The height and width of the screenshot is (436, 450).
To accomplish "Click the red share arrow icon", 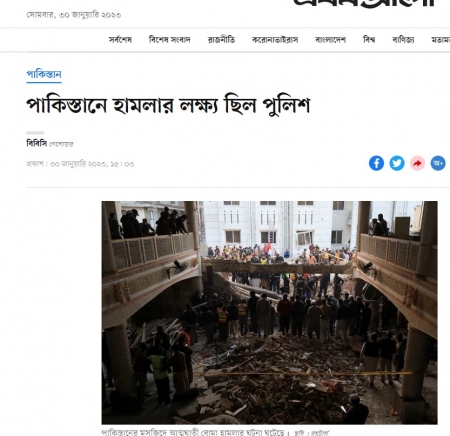I will (x=417, y=163).
